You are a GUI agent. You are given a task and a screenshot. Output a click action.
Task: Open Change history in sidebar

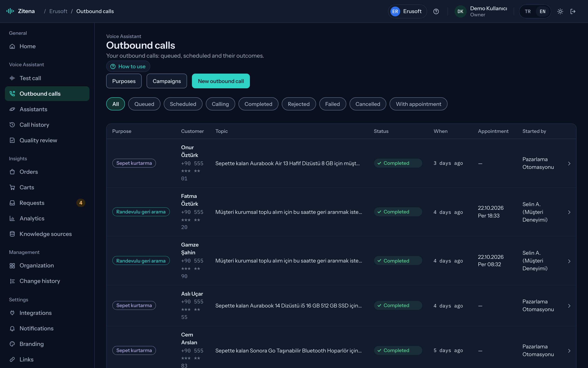[x=47, y=281]
